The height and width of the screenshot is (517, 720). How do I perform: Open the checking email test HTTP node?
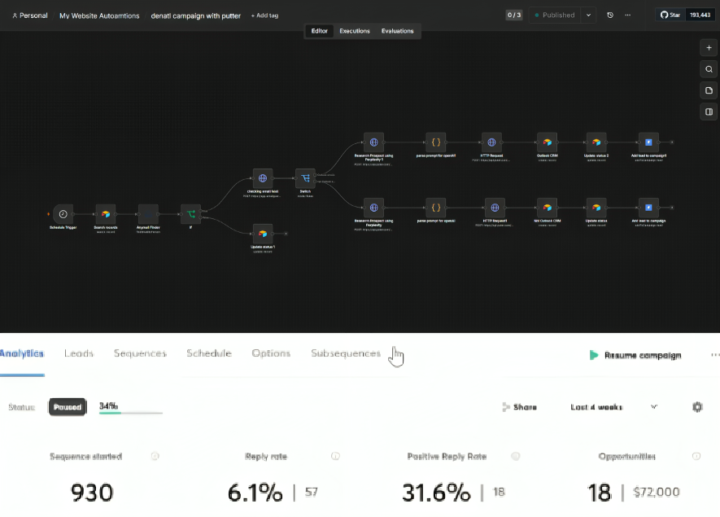pos(262,178)
